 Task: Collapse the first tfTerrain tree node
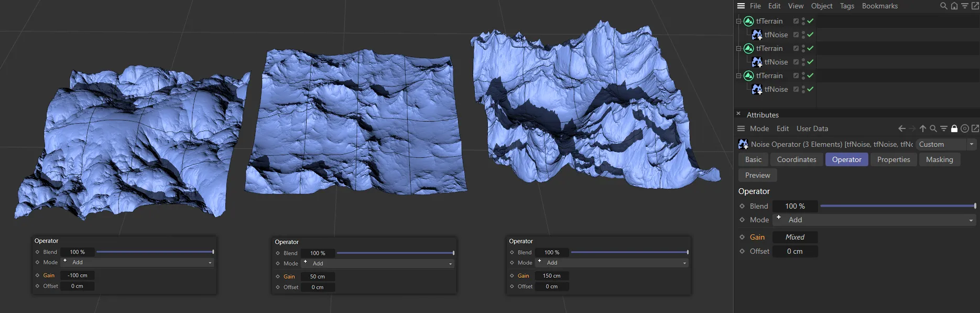(x=738, y=21)
